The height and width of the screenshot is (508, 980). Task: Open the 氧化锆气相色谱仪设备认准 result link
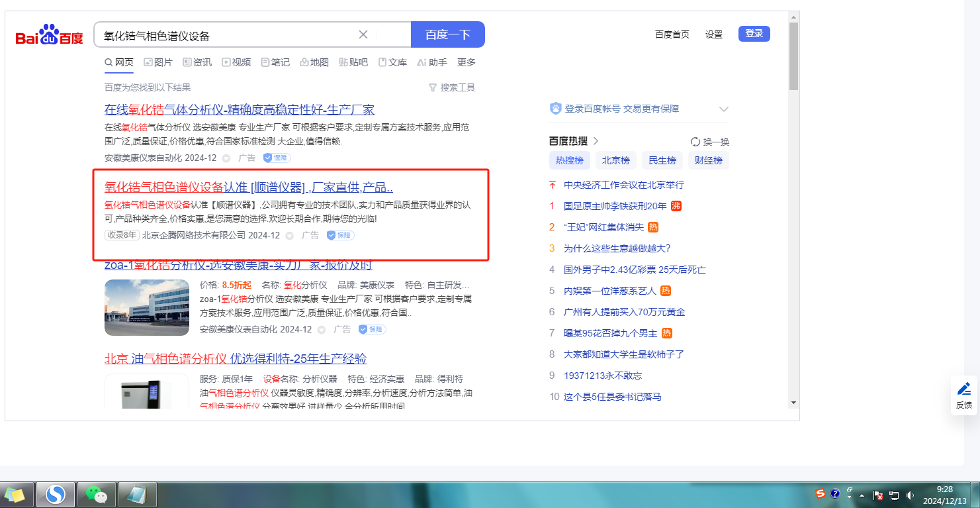coord(248,187)
